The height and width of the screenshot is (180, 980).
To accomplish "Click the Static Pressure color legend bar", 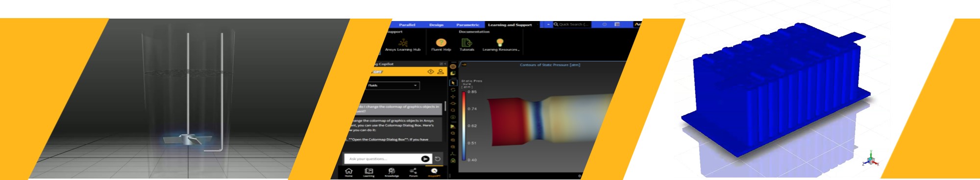I will tap(464, 126).
